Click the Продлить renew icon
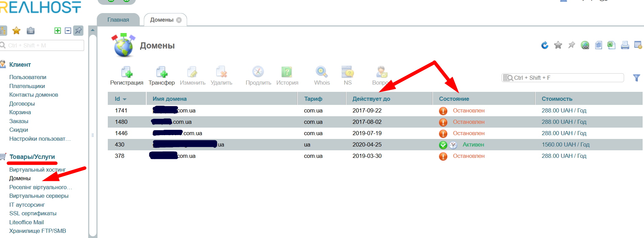The height and width of the screenshot is (238, 644). click(x=258, y=72)
